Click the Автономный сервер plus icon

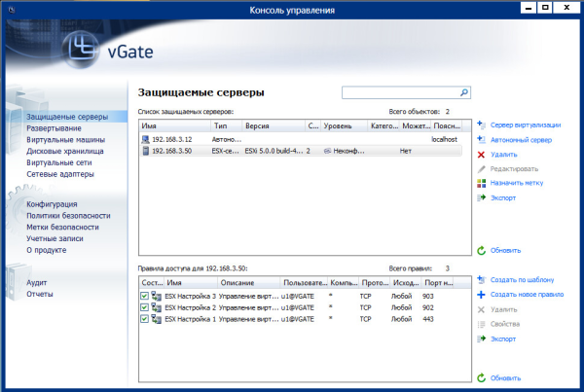(481, 140)
